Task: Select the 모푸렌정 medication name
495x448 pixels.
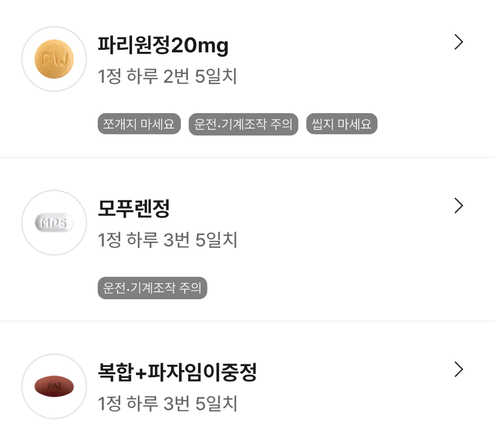Action: click(x=134, y=209)
